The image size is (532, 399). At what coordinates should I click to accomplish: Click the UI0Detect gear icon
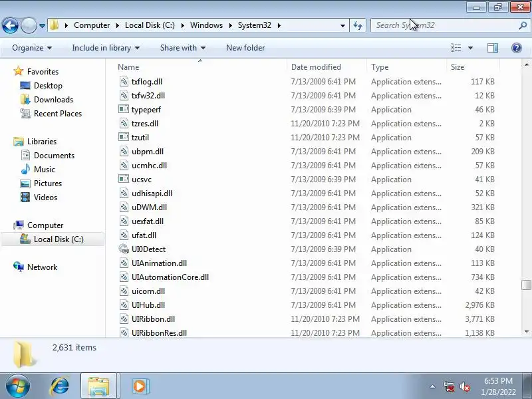[x=124, y=249]
